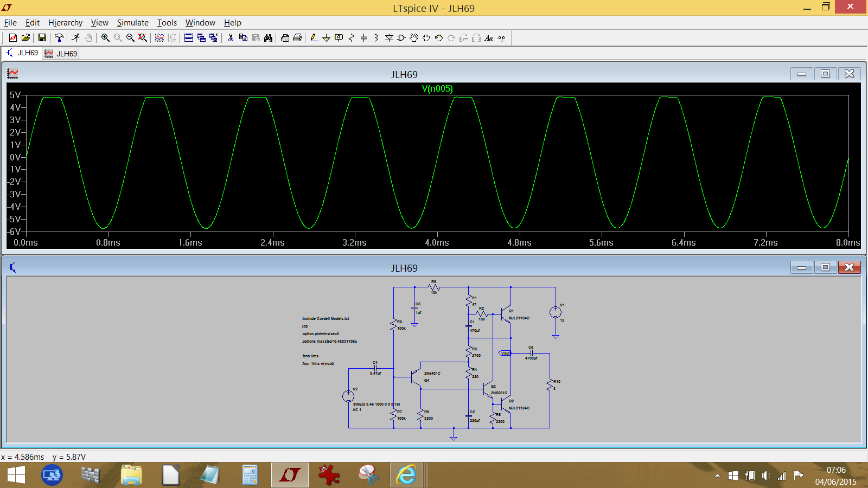This screenshot has width=868, height=488.
Task: Click the taskbar clock showing 07:06
Action: tap(836, 470)
